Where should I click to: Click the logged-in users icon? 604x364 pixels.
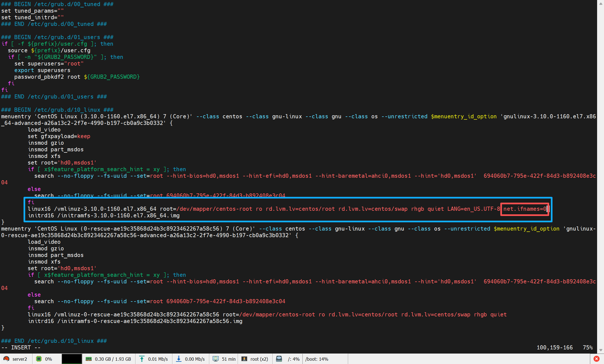pyautogui.click(x=244, y=359)
